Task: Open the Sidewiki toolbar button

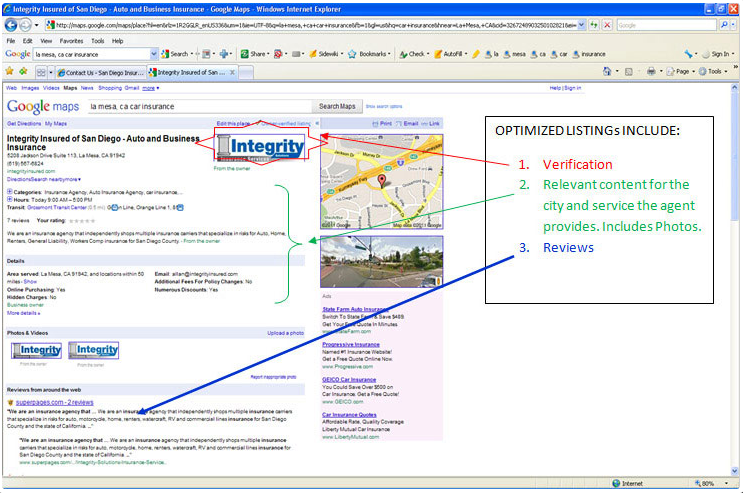Action: click(324, 54)
